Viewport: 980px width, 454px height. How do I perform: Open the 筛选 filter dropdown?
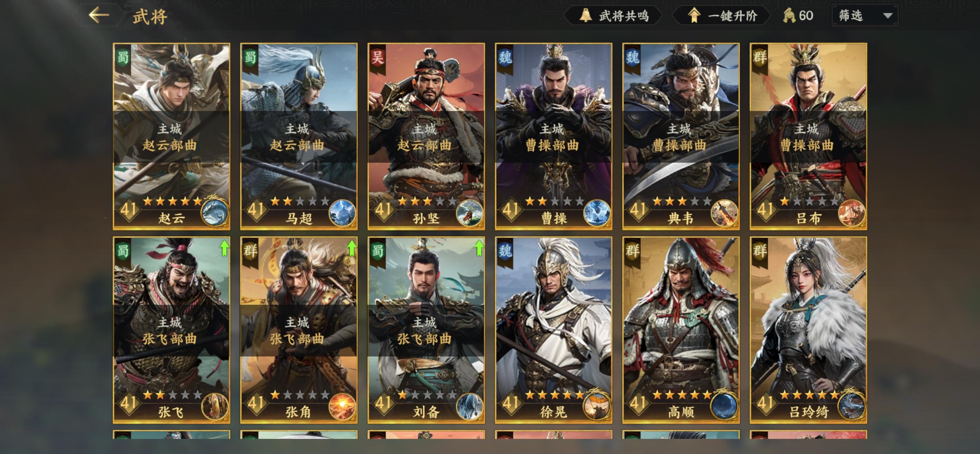[x=865, y=15]
